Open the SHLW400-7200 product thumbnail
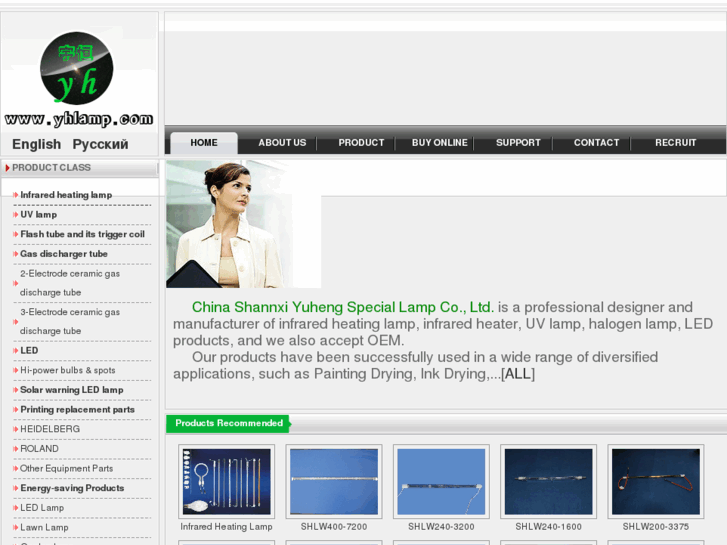This screenshot has height=545, width=727. (x=334, y=481)
